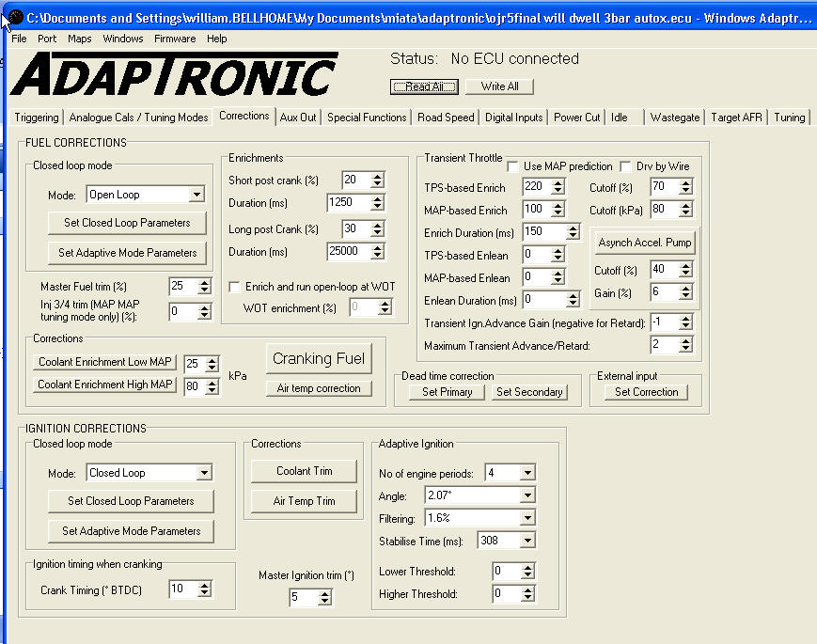Click Crank Timing BTDC value field
The width and height of the screenshot is (817, 644).
point(183,589)
